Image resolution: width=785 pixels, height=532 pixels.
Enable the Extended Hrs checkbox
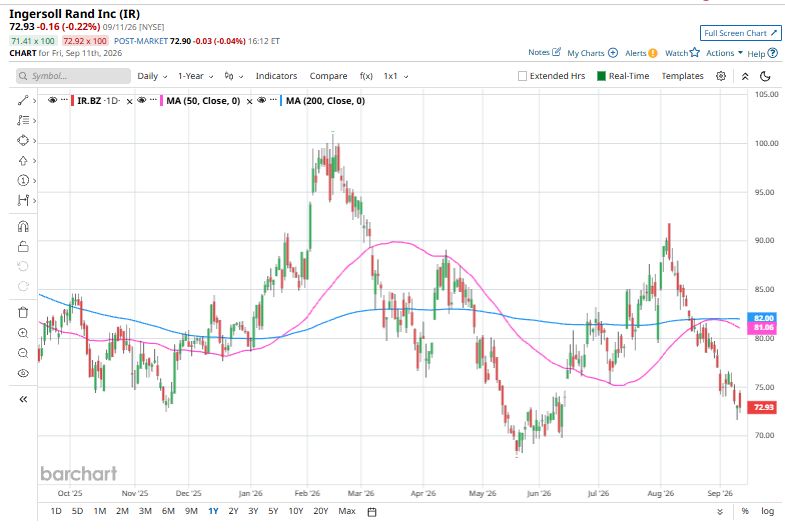pos(522,76)
